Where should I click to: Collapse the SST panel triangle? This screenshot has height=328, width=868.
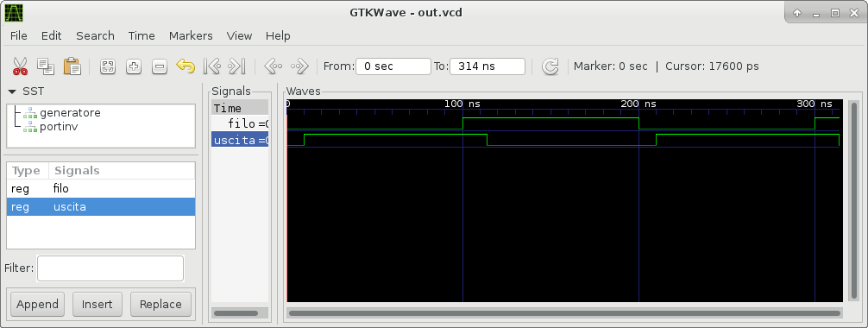[x=12, y=91]
